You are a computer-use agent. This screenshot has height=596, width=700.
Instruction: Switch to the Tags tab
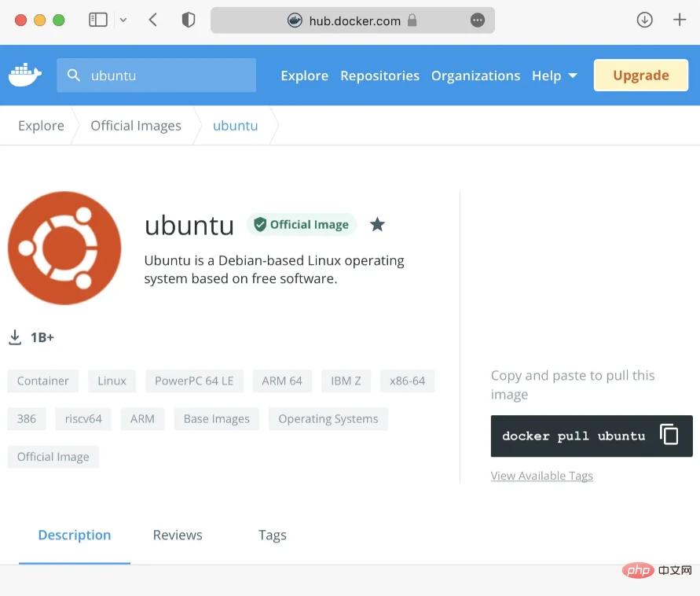273,535
